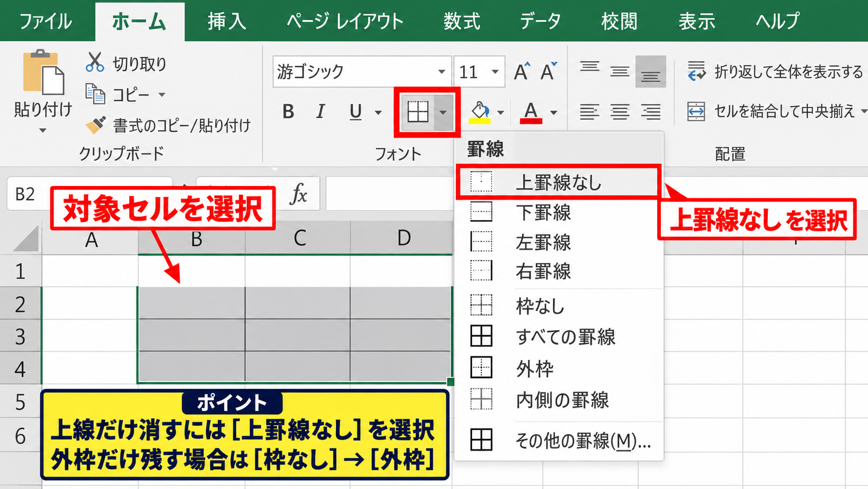Expand the font color dropdown arrow

coord(554,112)
